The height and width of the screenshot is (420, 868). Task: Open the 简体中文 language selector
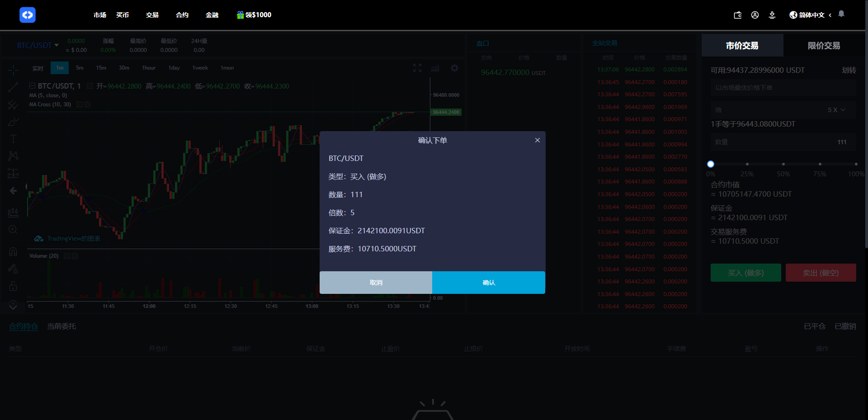tap(809, 15)
